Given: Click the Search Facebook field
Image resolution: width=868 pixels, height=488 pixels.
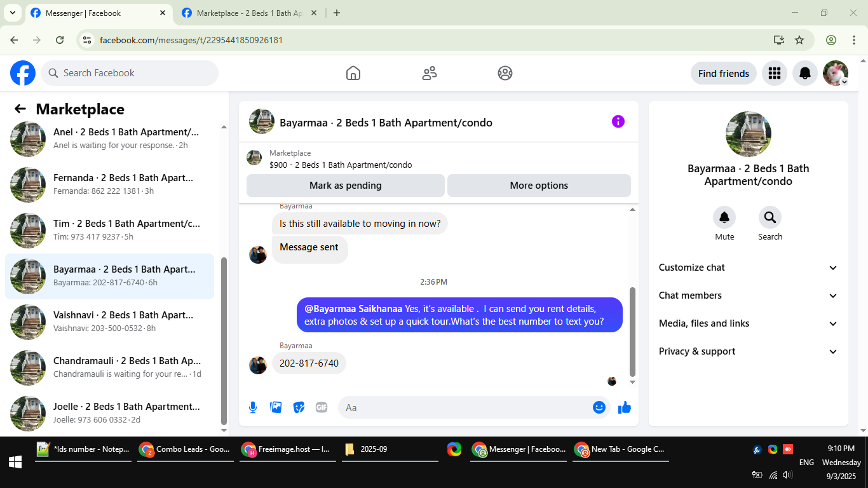Looking at the screenshot, I should pyautogui.click(x=130, y=73).
